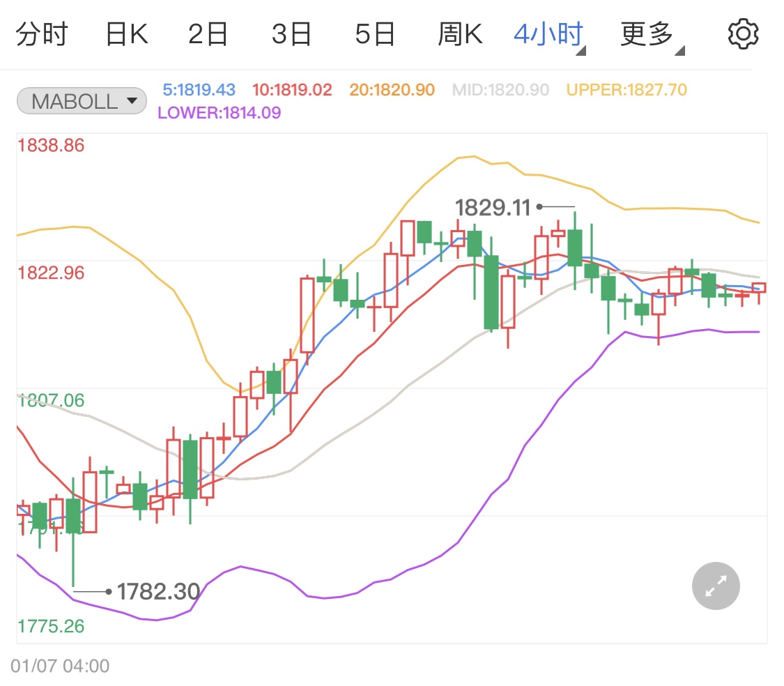Open the 3日 three-day chart tab
This screenshot has width=784, height=686.
pos(291,35)
